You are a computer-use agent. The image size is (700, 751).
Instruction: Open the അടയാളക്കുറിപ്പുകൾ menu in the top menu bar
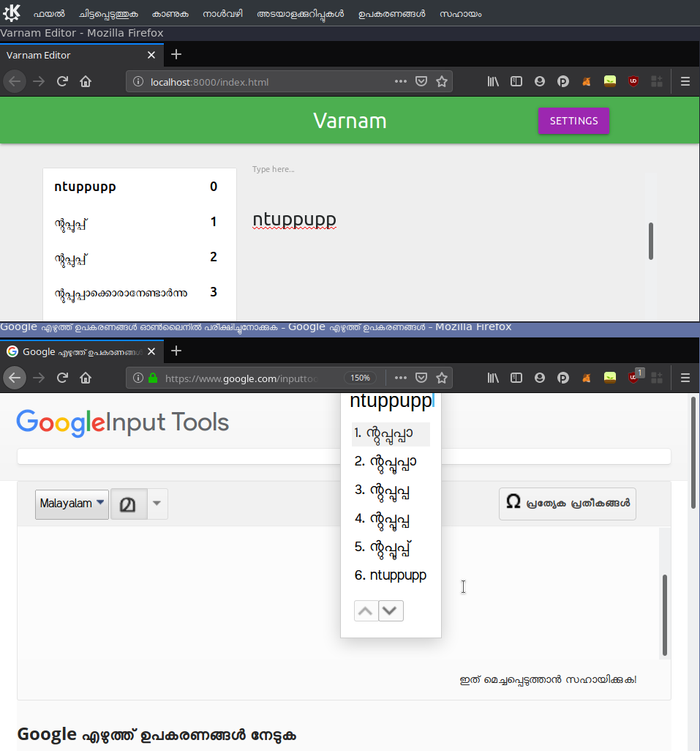click(x=300, y=14)
